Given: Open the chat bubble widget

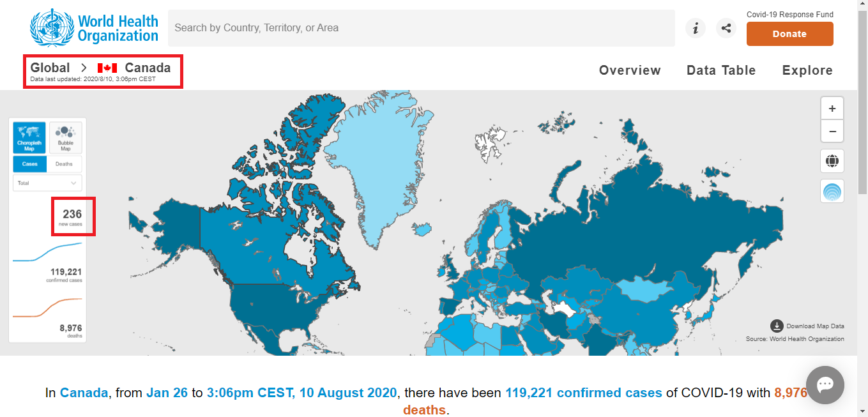Looking at the screenshot, I should pos(825,384).
